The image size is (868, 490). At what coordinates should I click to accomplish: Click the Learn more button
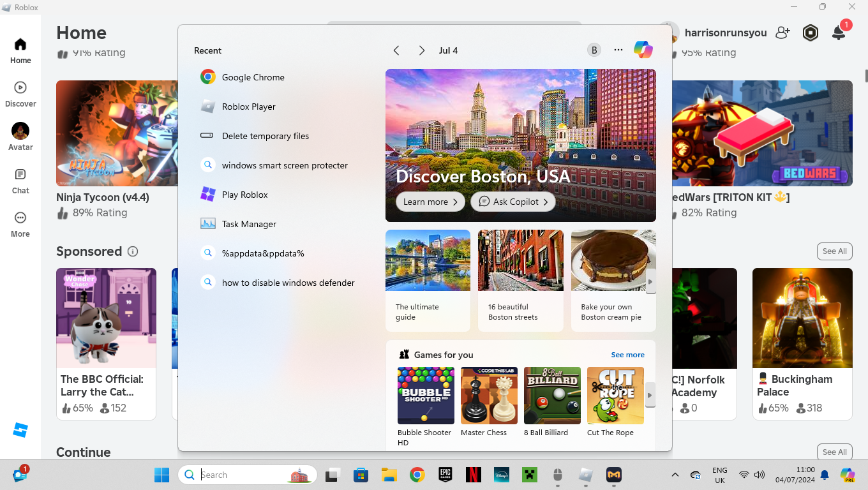click(430, 202)
